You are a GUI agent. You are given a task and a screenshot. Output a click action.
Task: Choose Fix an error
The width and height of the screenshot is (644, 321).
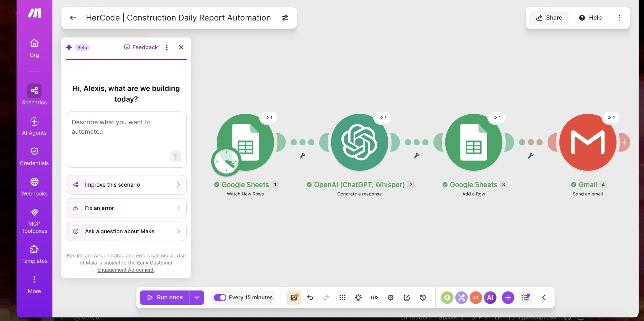pyautogui.click(x=126, y=208)
